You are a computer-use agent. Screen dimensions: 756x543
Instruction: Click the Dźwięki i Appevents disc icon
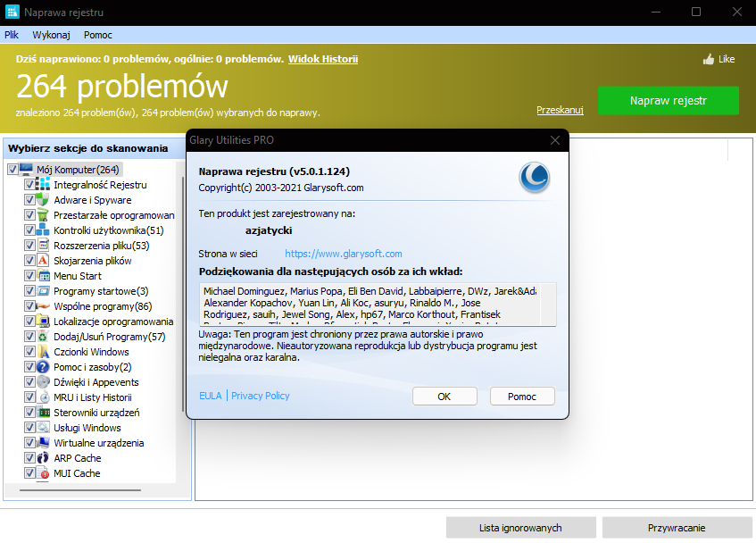click(x=43, y=382)
